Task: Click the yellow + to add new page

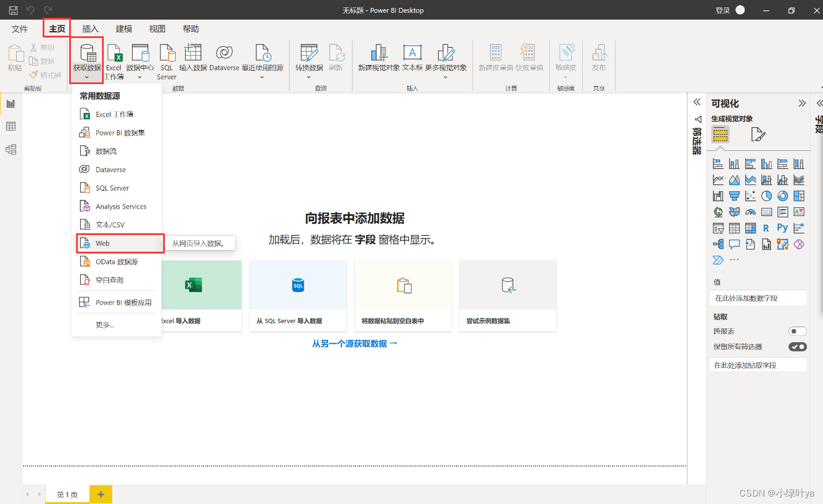Action: (x=101, y=494)
